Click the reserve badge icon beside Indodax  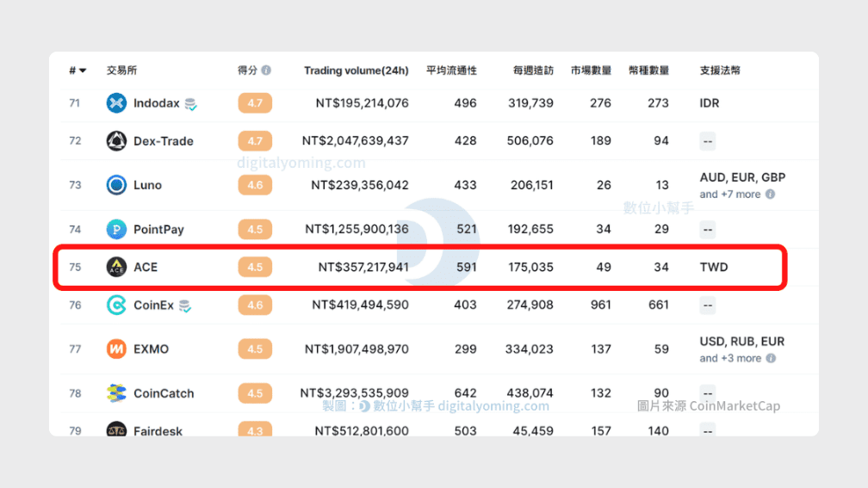point(190,104)
